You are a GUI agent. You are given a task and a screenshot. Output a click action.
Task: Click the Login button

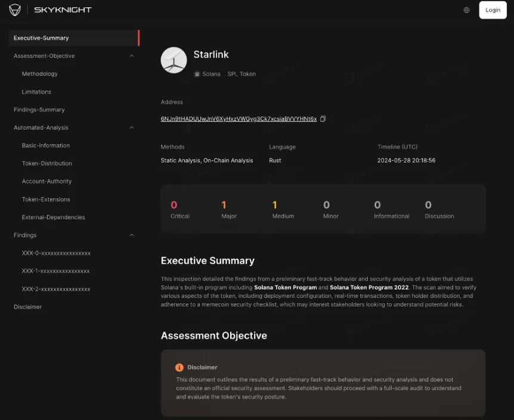(493, 10)
